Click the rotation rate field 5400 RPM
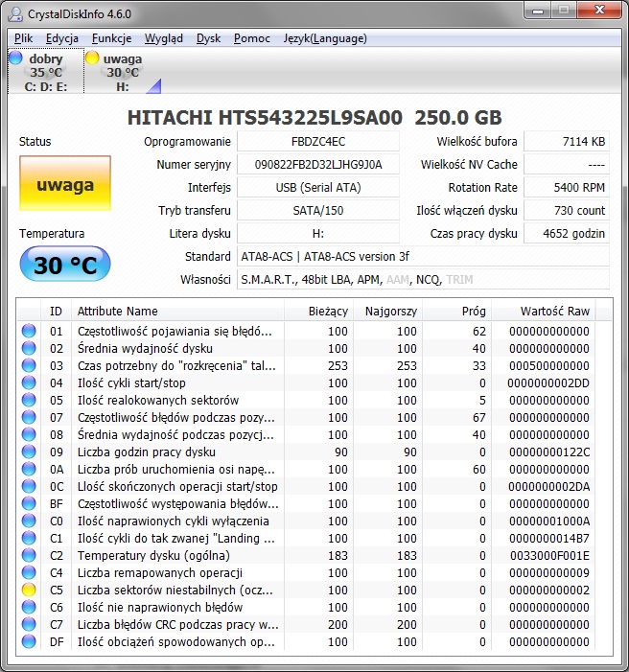The height and width of the screenshot is (672, 629). pos(567,187)
